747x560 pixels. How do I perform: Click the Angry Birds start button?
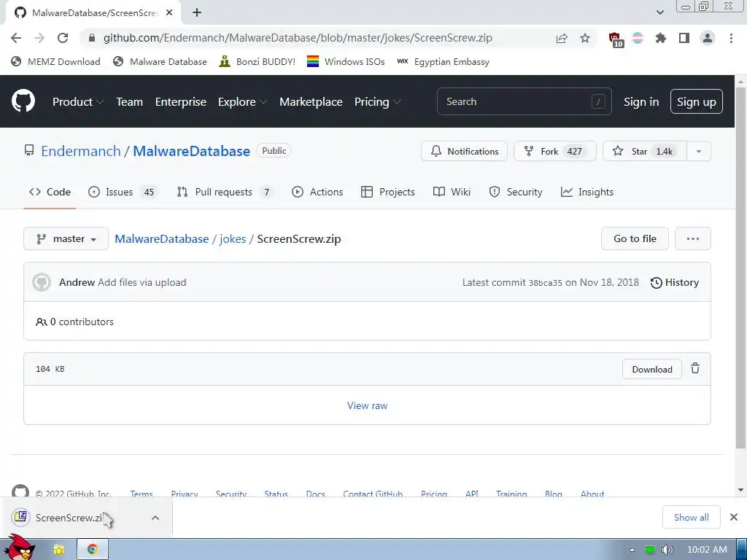tap(20, 548)
